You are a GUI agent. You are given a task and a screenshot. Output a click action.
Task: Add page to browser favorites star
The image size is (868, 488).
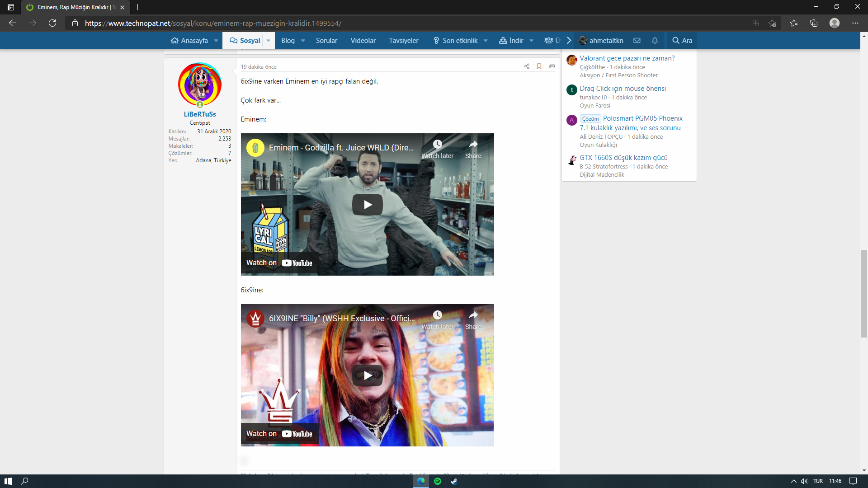tap(772, 23)
